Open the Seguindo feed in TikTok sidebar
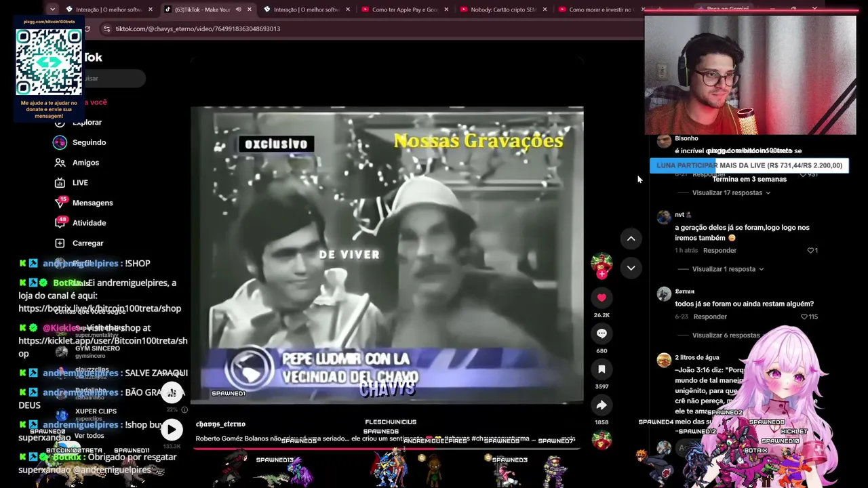This screenshot has height=488, width=868. [x=80, y=142]
